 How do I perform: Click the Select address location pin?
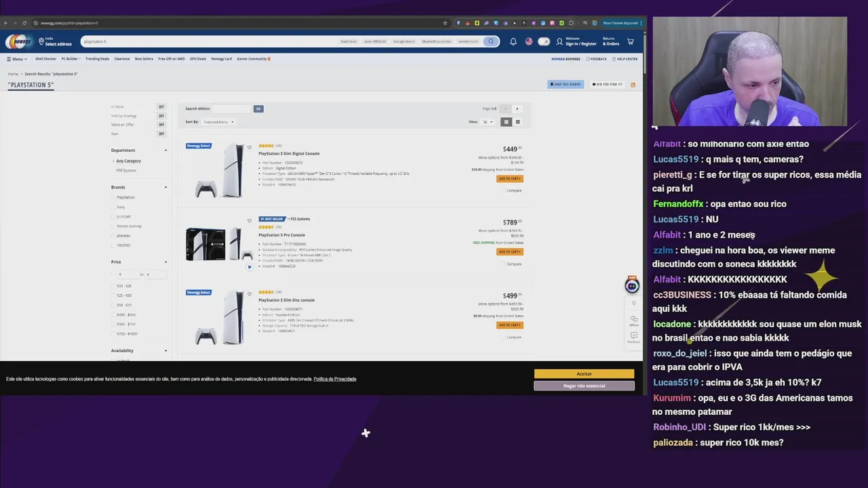tap(41, 41)
